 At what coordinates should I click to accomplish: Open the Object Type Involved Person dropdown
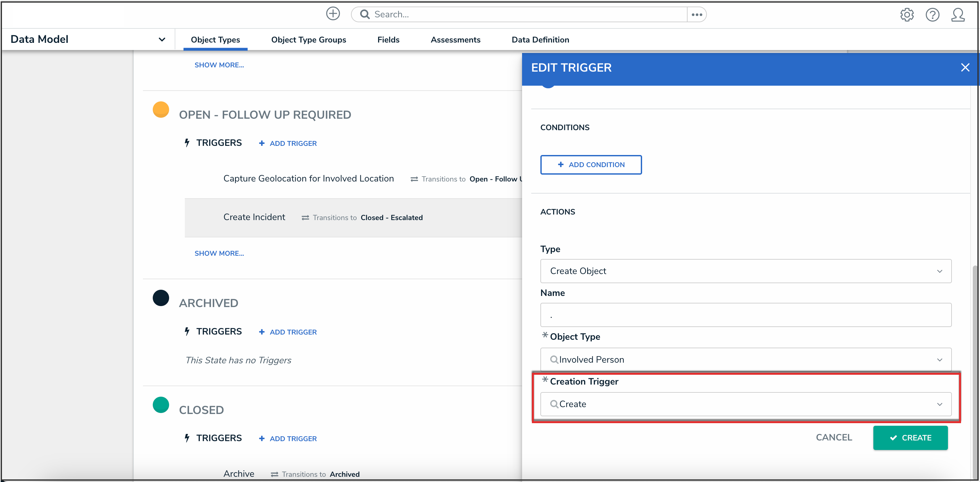(x=745, y=359)
